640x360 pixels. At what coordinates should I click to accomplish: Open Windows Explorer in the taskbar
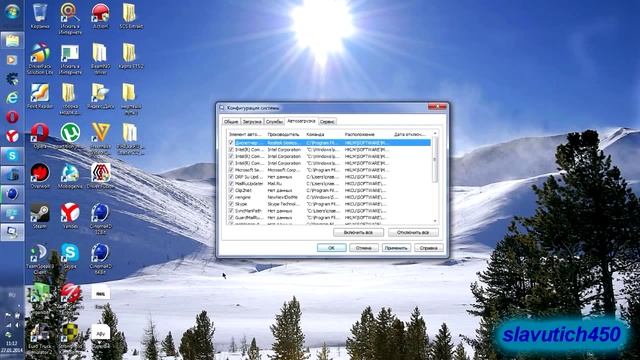pyautogui.click(x=12, y=41)
